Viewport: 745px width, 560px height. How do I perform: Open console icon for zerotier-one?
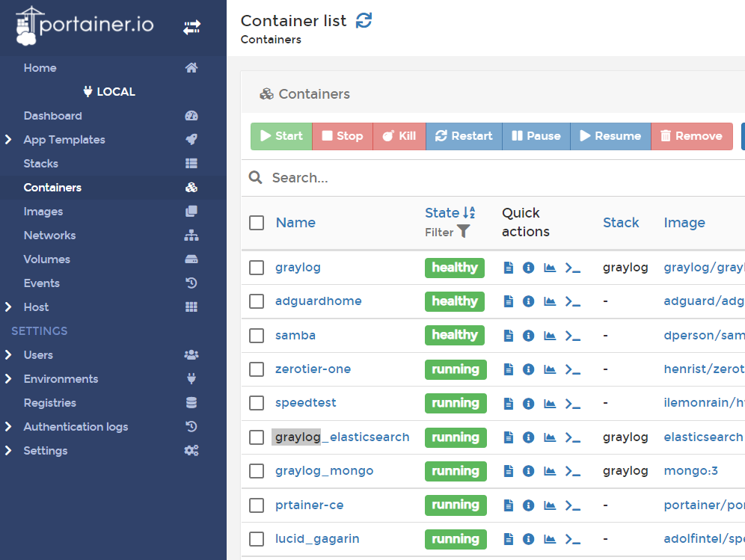click(573, 369)
